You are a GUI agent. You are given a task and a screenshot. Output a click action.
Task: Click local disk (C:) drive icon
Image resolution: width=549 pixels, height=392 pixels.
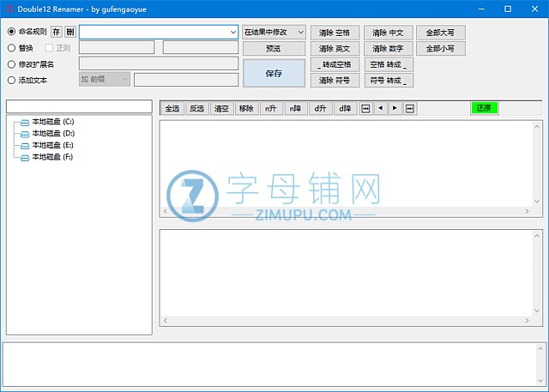(25, 122)
